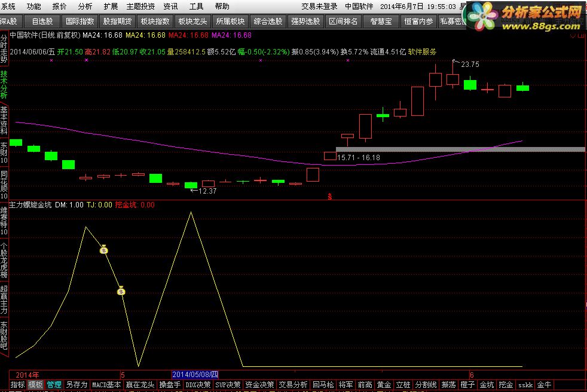This screenshot has width=587, height=392.
Task: Open the 东财10 side tab
Action: (x=4, y=153)
